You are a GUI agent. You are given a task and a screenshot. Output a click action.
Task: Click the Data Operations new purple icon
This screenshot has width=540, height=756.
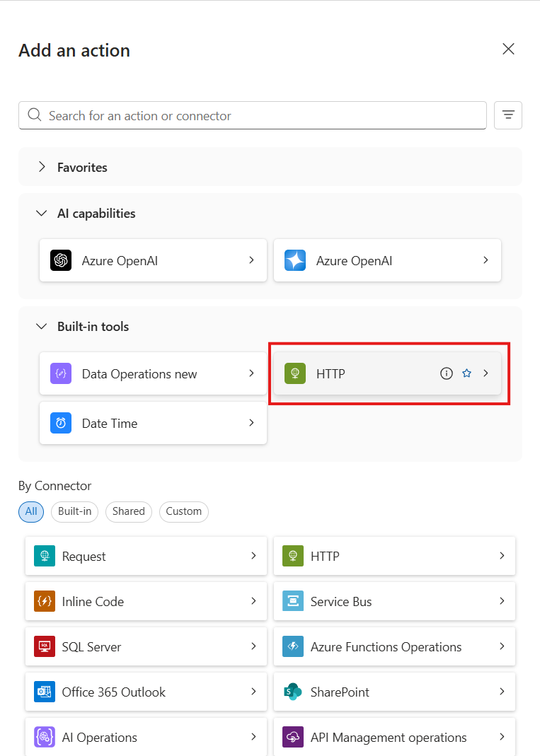(61, 373)
